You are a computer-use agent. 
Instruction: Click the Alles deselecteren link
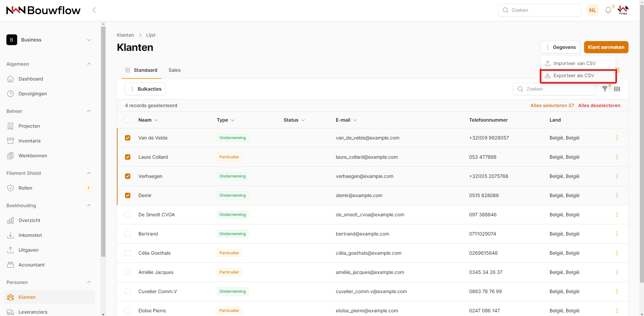[599, 105]
